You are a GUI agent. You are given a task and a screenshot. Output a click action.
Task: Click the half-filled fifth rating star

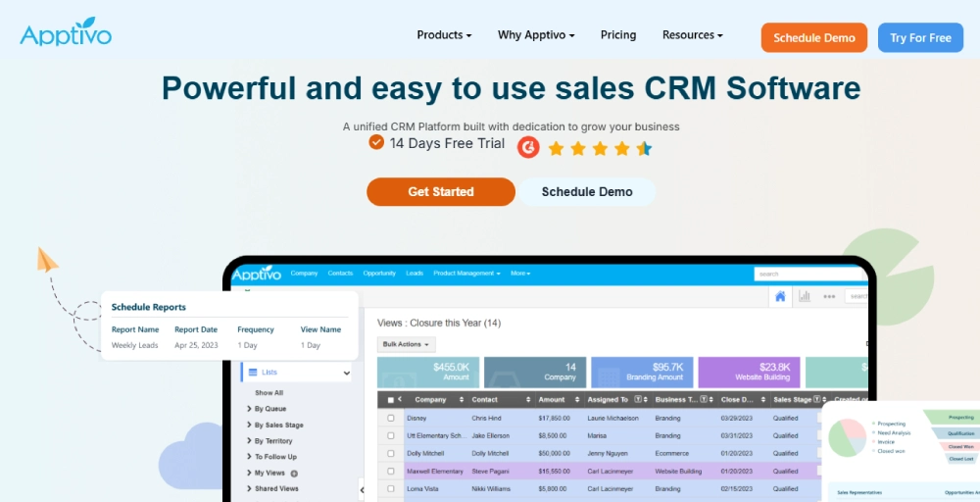pyautogui.click(x=644, y=148)
